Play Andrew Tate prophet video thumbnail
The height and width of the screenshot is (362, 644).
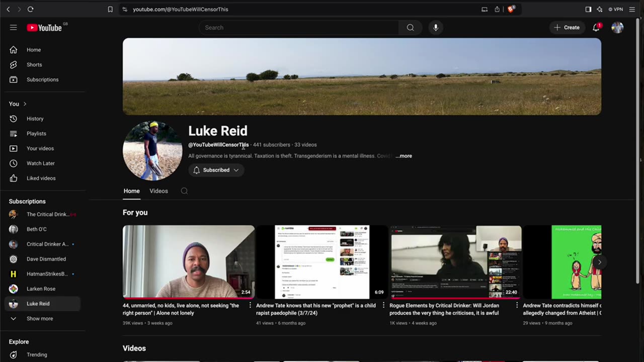coord(322,262)
